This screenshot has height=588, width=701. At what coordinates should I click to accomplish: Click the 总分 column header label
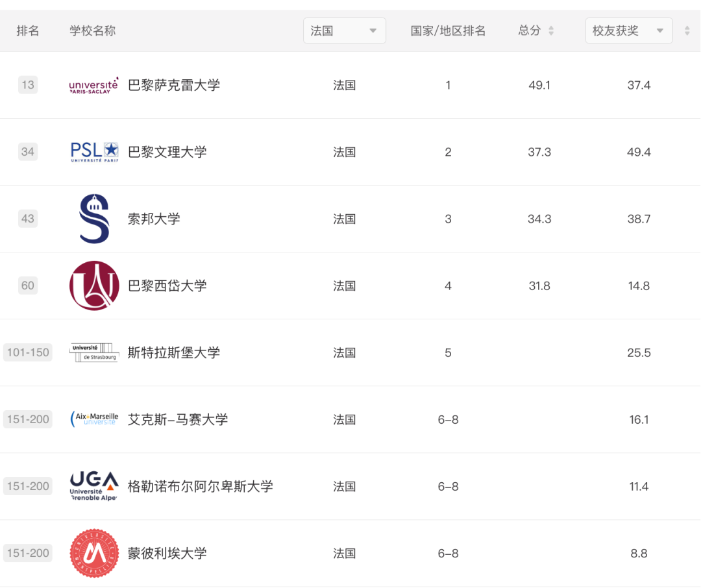(530, 31)
